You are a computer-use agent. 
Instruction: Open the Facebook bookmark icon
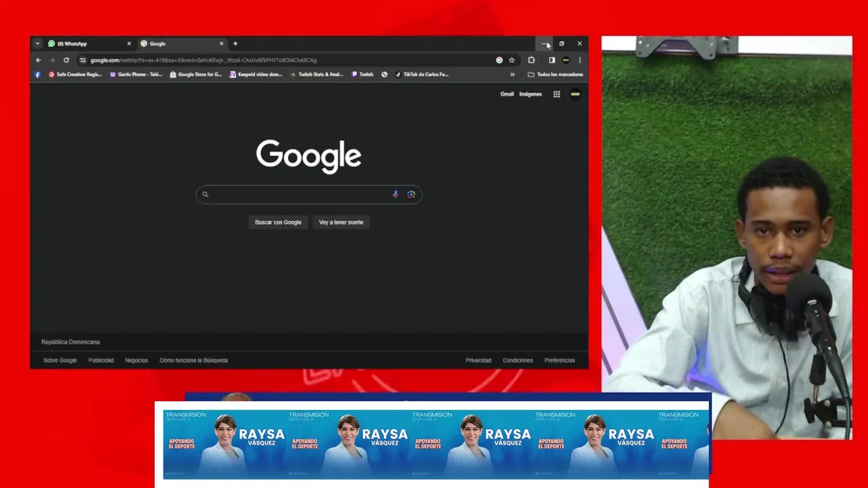tap(38, 75)
